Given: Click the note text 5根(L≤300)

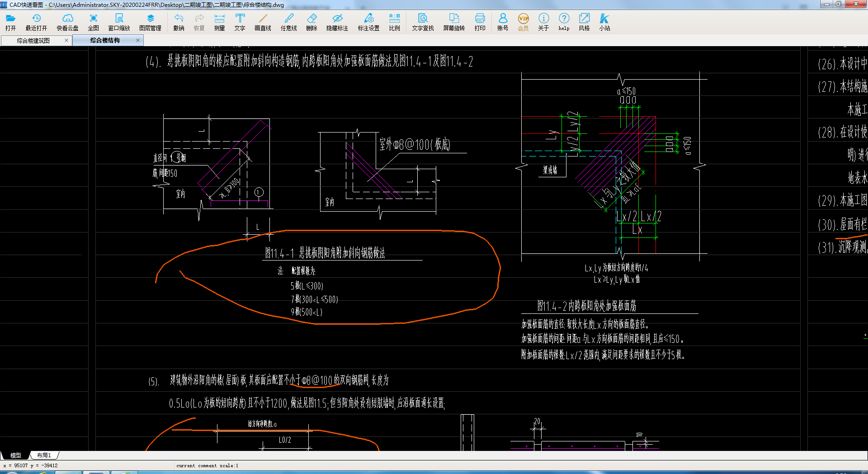Looking at the screenshot, I should pyautogui.click(x=307, y=286).
